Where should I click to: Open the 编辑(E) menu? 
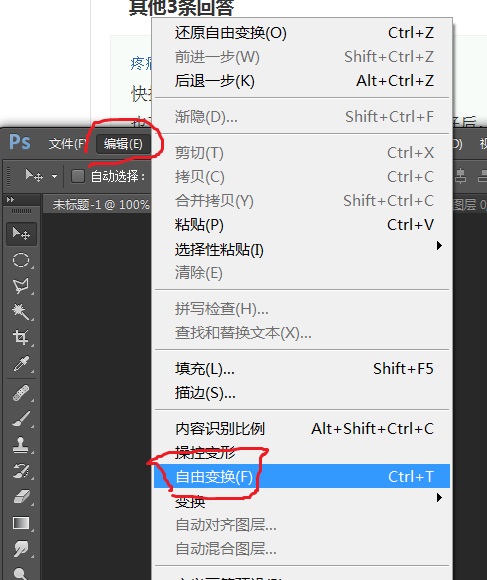click(123, 144)
